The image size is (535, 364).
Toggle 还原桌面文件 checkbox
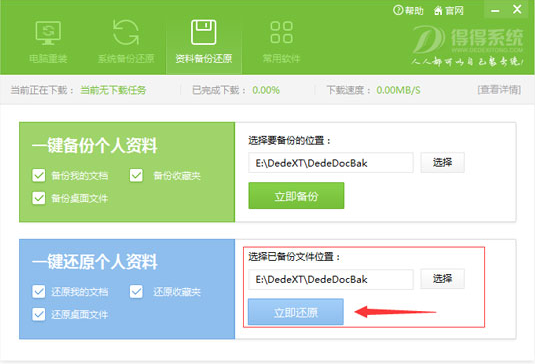39,314
